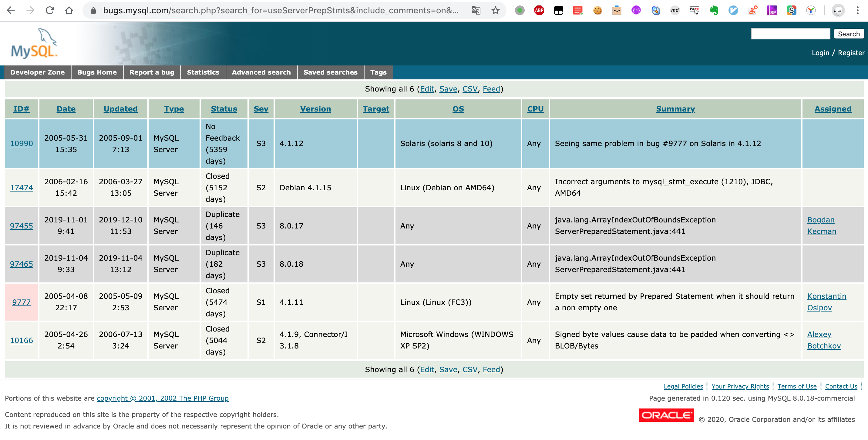Click bottom Feed link
868x440 pixels.
pos(491,369)
